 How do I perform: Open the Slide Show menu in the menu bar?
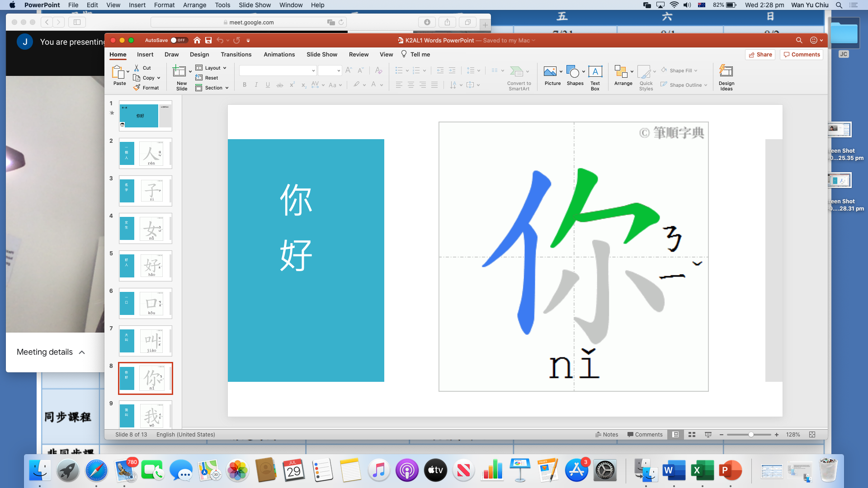pyautogui.click(x=255, y=5)
